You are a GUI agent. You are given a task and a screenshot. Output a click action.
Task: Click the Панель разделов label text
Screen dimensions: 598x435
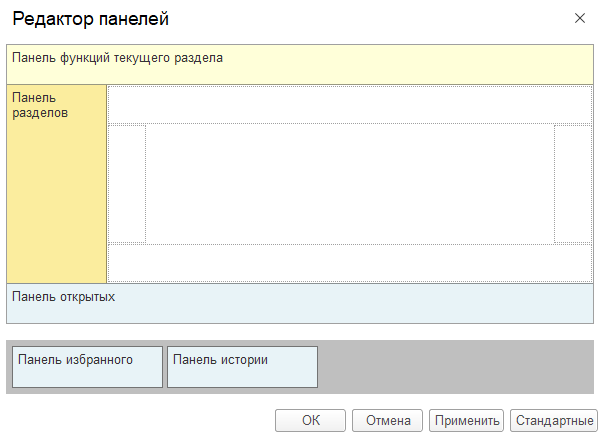pos(40,105)
